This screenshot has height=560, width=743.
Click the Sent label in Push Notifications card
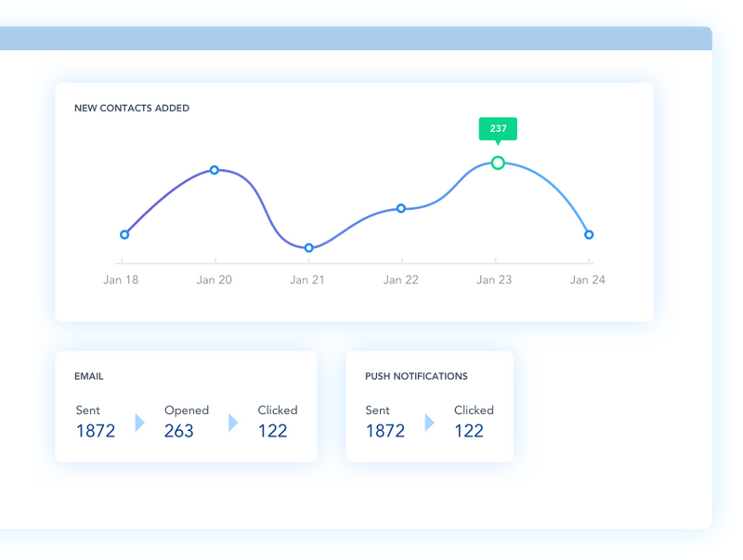point(377,410)
